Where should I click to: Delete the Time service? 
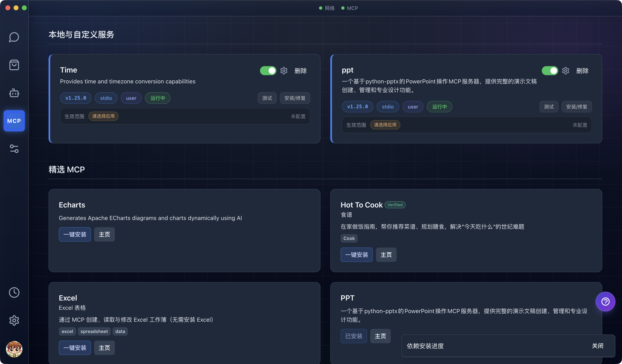300,71
